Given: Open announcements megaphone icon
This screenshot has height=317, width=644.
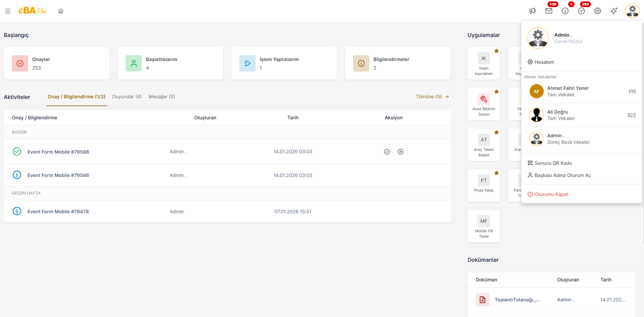Looking at the screenshot, I should [533, 11].
